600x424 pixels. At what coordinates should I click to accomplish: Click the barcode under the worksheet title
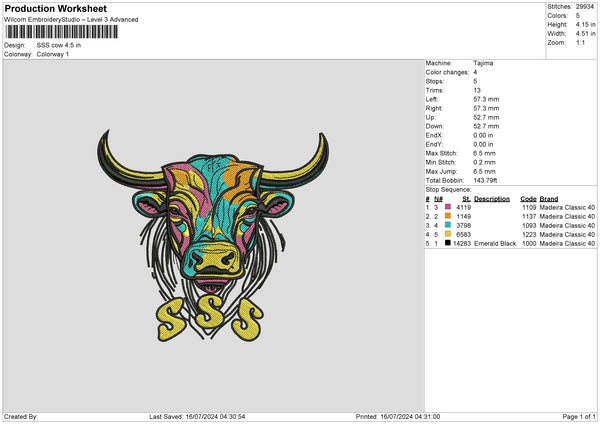tap(62, 32)
